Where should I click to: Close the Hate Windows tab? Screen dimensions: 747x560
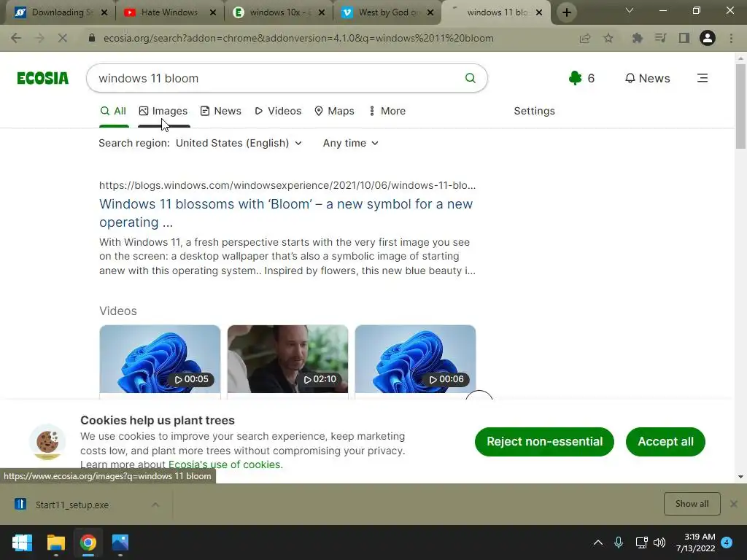tap(213, 12)
